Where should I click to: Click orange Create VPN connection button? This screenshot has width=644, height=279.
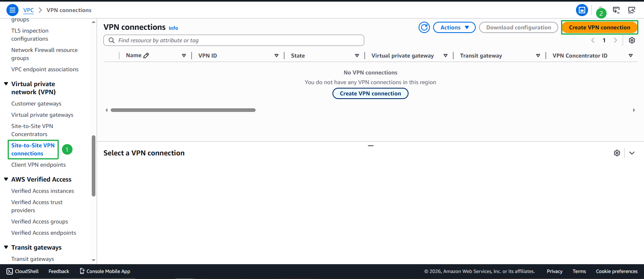[x=599, y=27]
